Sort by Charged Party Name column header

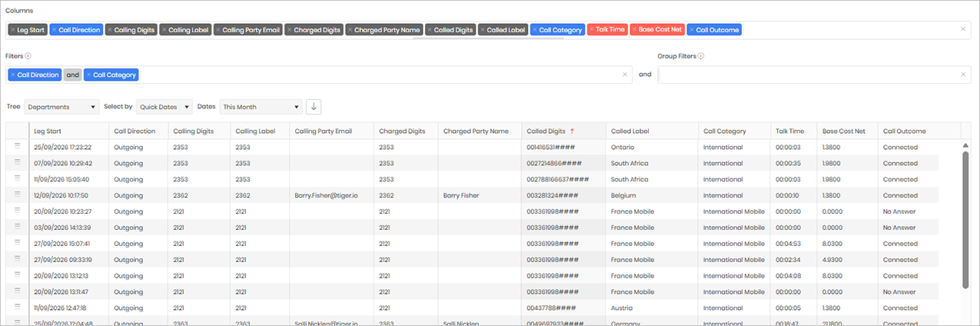pos(480,131)
